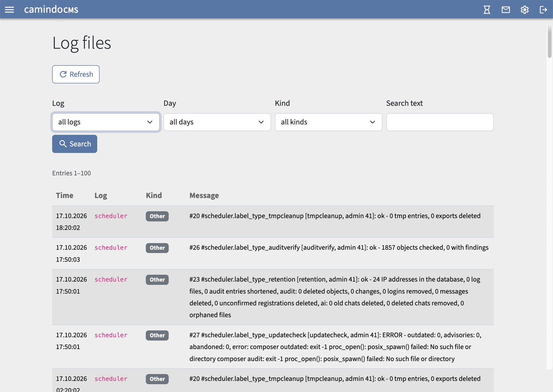Click the timestamp 17.10.2026 17:50:03
This screenshot has height=392, width=553.
click(x=71, y=254)
